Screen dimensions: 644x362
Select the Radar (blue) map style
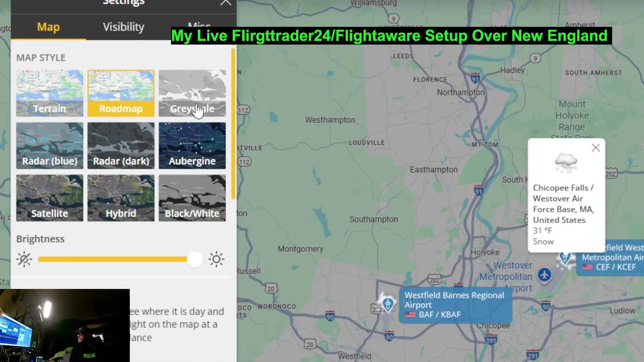(x=49, y=146)
